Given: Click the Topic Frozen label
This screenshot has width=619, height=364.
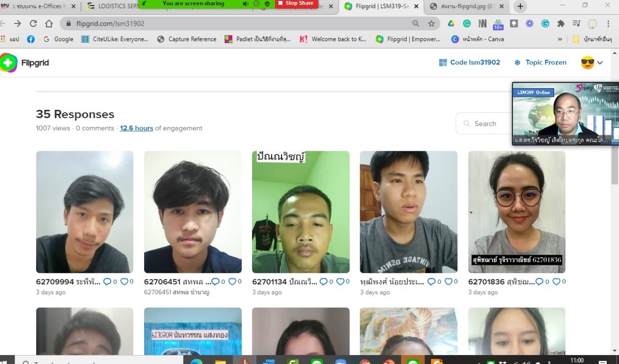Looking at the screenshot, I should (546, 63).
